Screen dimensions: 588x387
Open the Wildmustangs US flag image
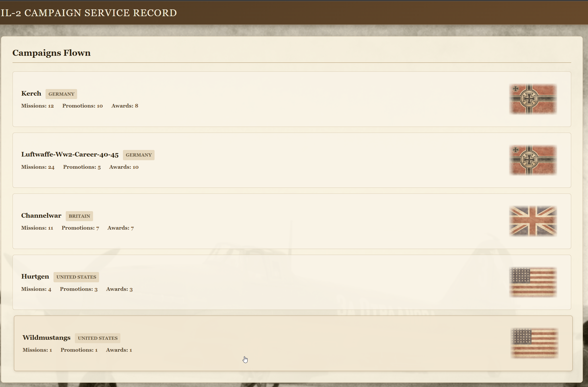(534, 343)
